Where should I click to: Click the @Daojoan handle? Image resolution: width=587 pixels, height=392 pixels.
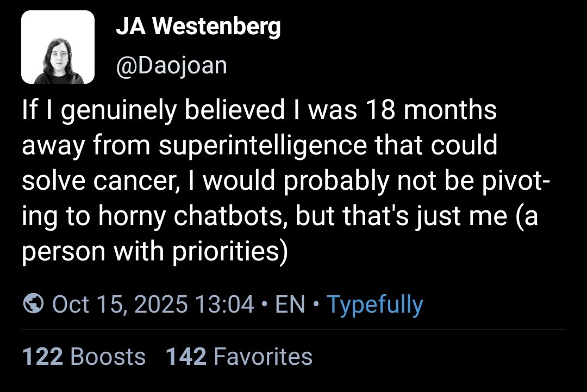click(x=171, y=65)
